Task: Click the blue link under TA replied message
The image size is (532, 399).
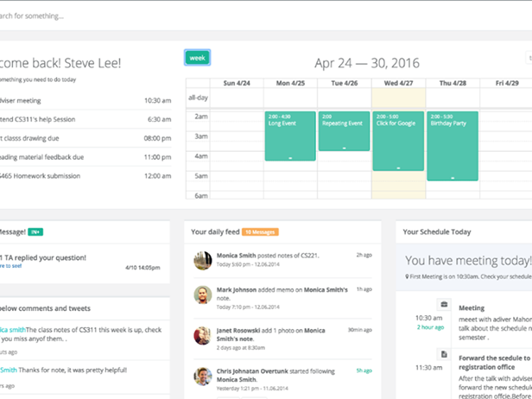Action: tap(10, 266)
